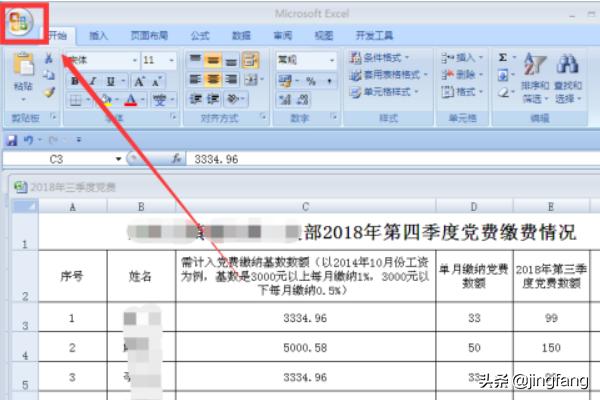Click the Cut scissors icon
Viewport: 600px width, 400px height.
pyautogui.click(x=48, y=59)
